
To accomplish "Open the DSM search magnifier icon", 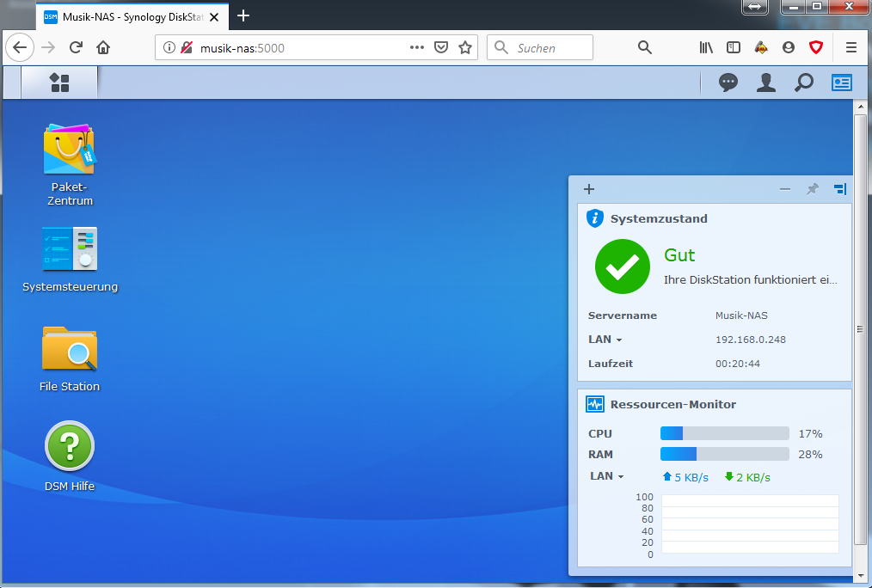I will 803,83.
